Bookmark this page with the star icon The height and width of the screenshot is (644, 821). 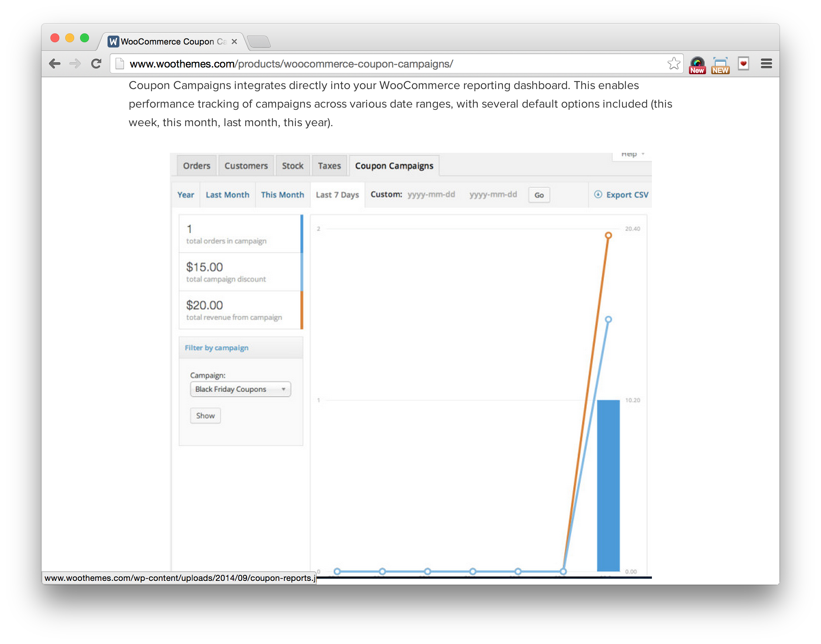coord(673,63)
